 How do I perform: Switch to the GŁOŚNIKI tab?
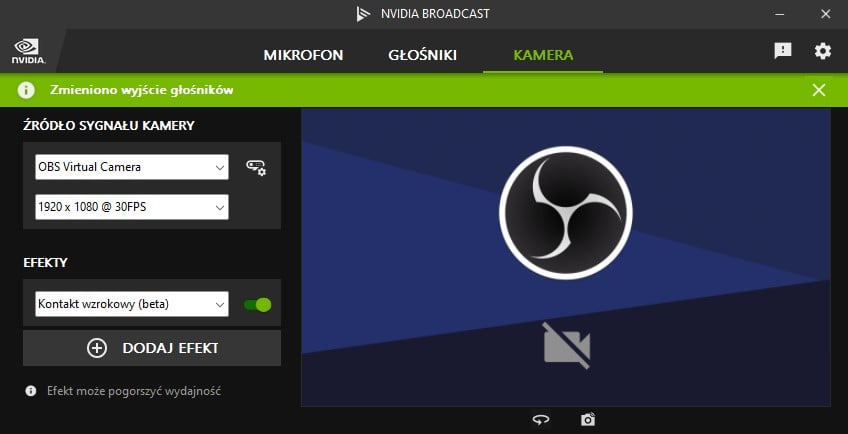422,55
